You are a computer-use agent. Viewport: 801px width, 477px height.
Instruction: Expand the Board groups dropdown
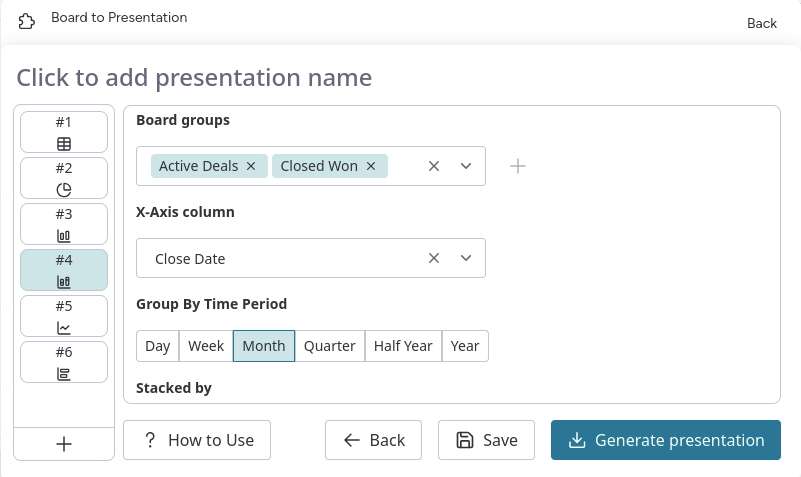(466, 166)
